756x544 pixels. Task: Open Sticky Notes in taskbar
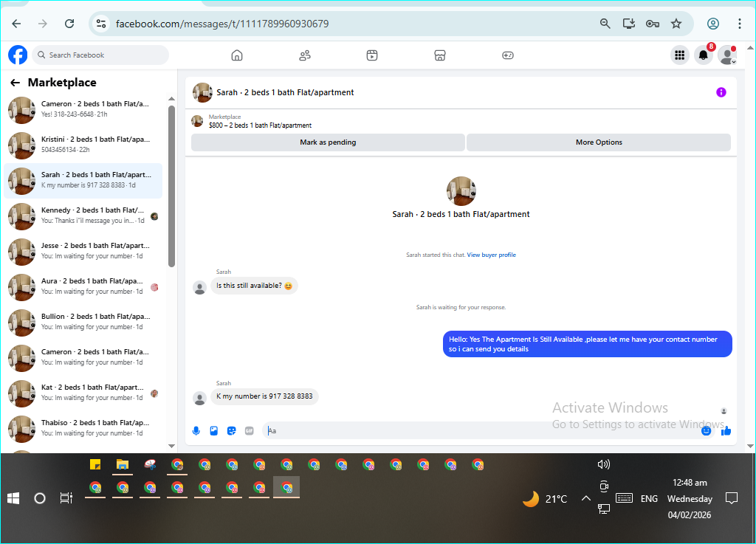point(95,465)
